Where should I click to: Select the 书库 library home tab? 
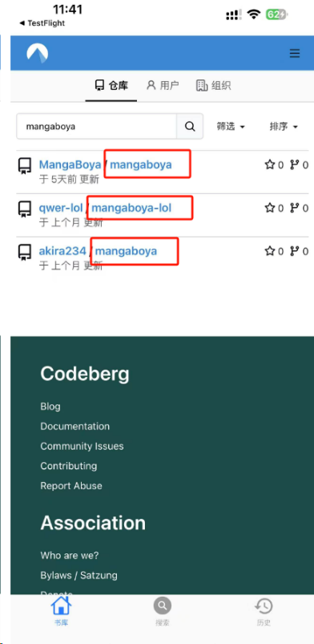(61, 612)
